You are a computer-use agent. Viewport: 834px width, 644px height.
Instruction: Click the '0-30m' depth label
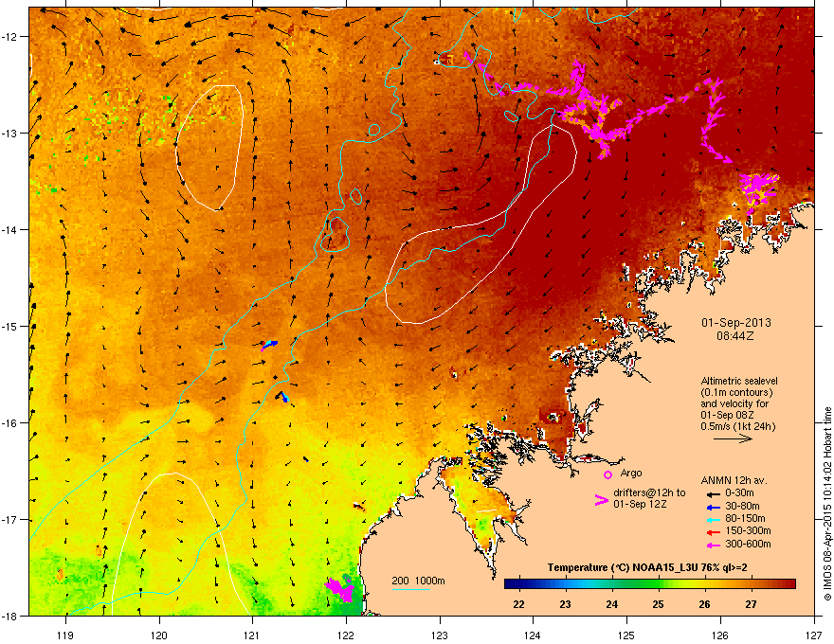(x=739, y=493)
